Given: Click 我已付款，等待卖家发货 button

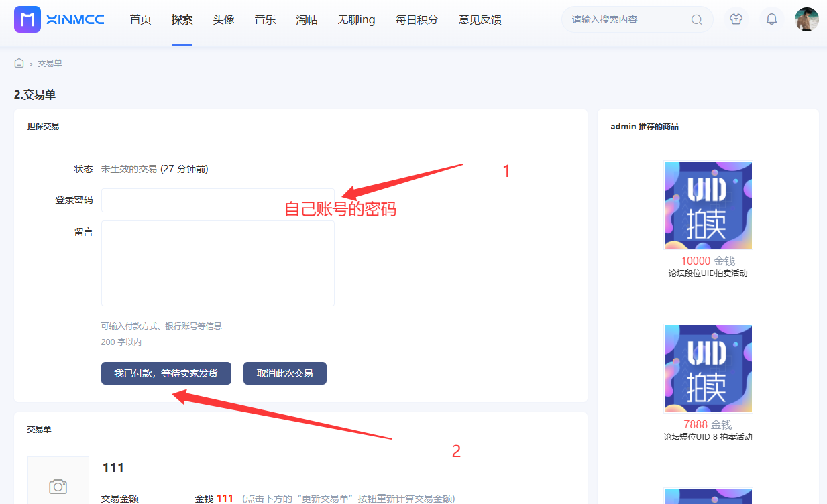Looking at the screenshot, I should point(166,373).
